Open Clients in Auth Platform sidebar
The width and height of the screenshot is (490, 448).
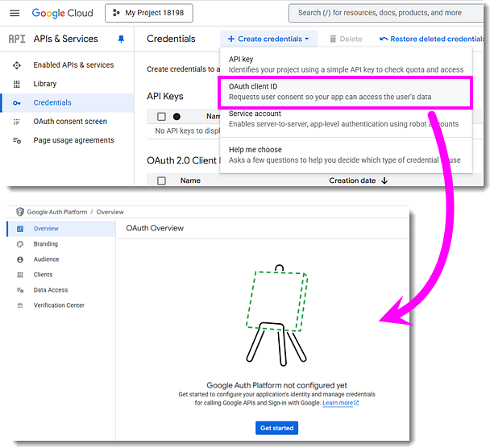click(43, 275)
